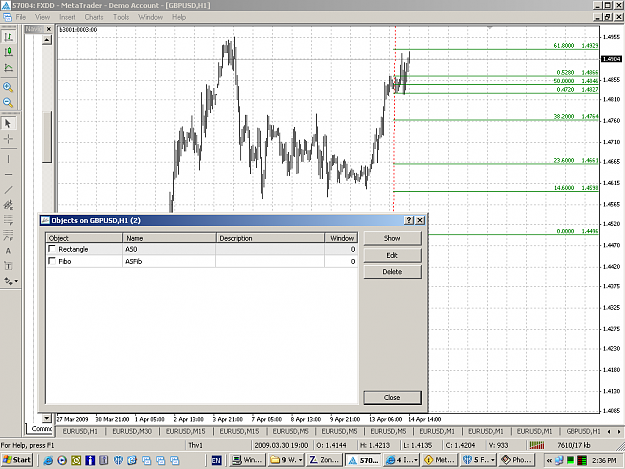Close the Navigator panel with its X
Image resolution: width=625 pixels, height=469 pixels.
point(49,29)
